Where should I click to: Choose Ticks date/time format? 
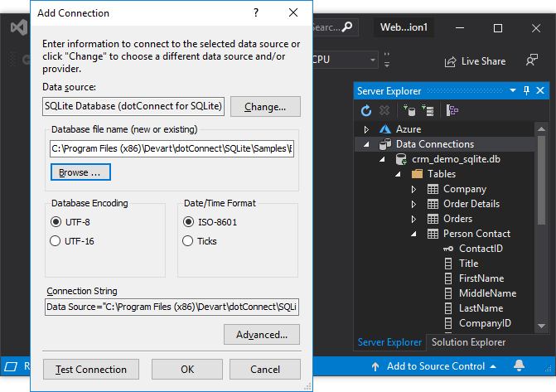click(x=188, y=241)
